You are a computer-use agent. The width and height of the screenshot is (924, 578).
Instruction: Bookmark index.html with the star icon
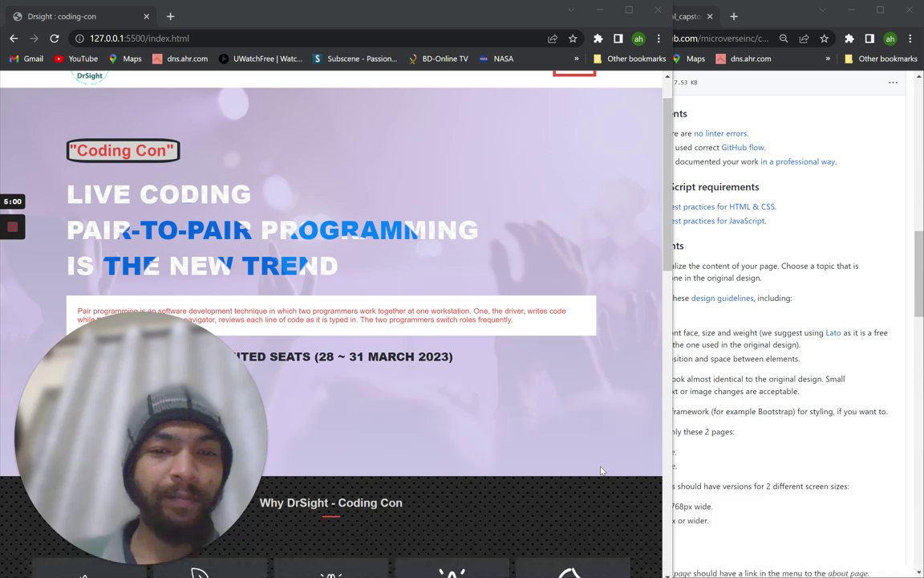[x=573, y=39]
